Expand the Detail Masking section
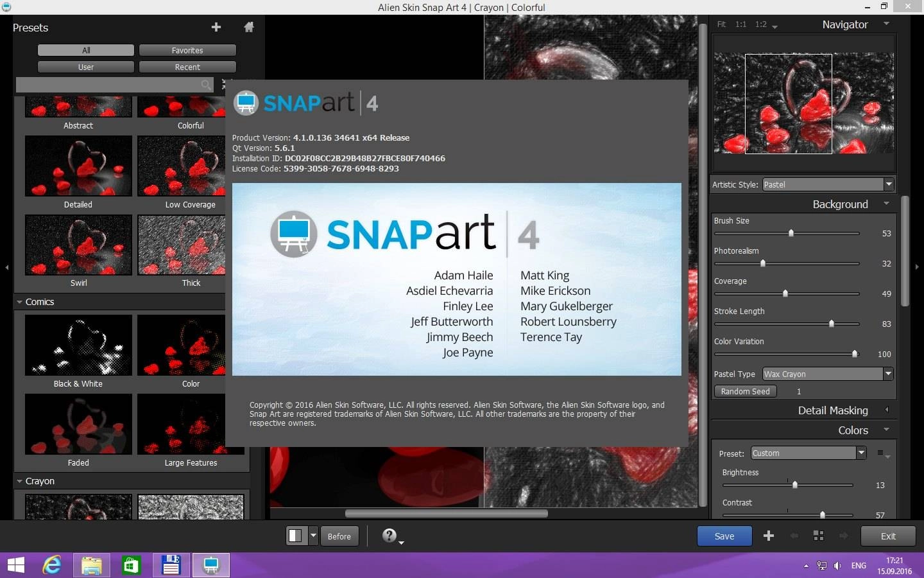924x578 pixels. point(887,410)
